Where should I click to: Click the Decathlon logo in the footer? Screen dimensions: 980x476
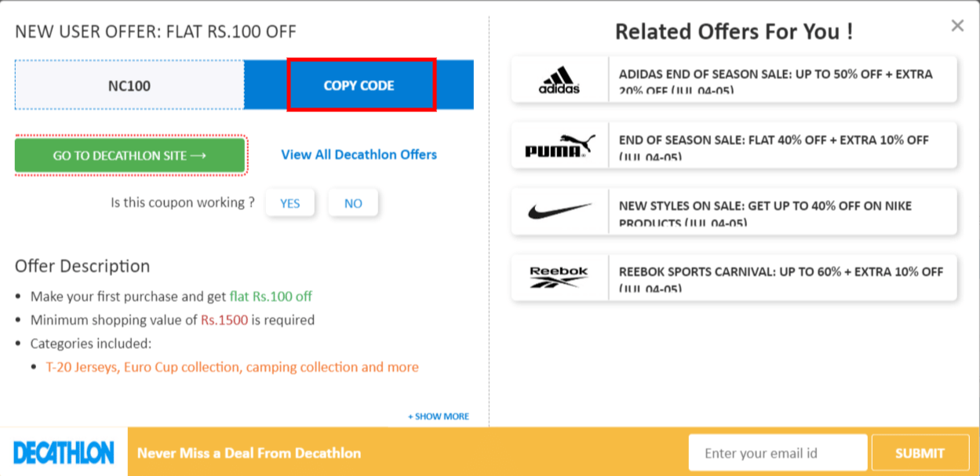pyautogui.click(x=63, y=452)
